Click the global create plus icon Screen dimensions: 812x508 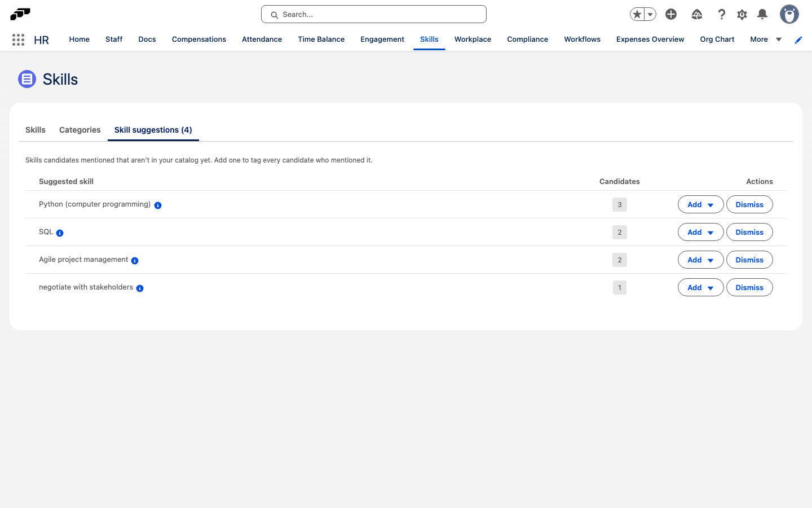[671, 14]
